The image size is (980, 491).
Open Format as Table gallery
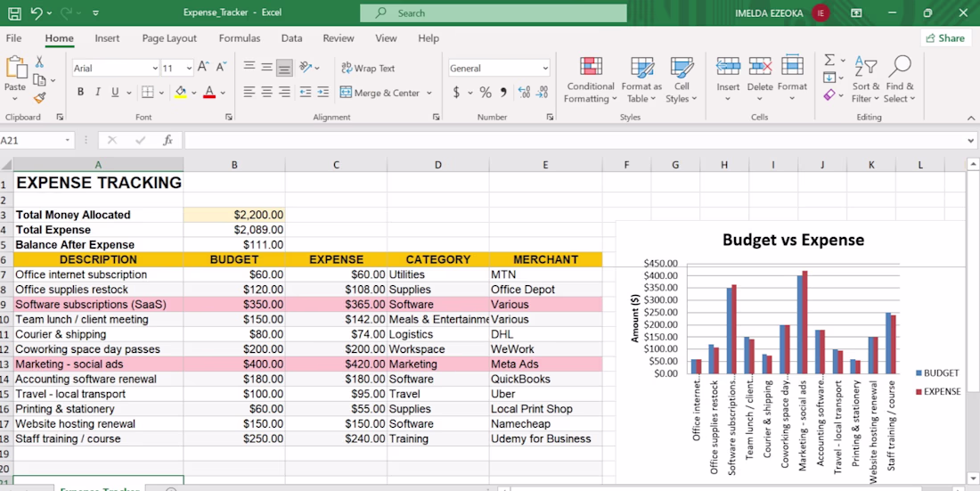(x=641, y=80)
